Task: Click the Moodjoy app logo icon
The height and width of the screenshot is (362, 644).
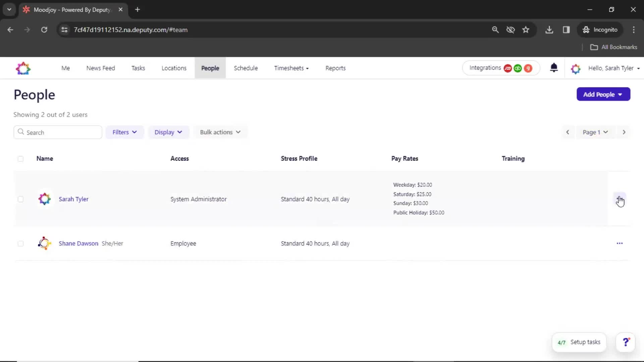Action: (x=23, y=68)
